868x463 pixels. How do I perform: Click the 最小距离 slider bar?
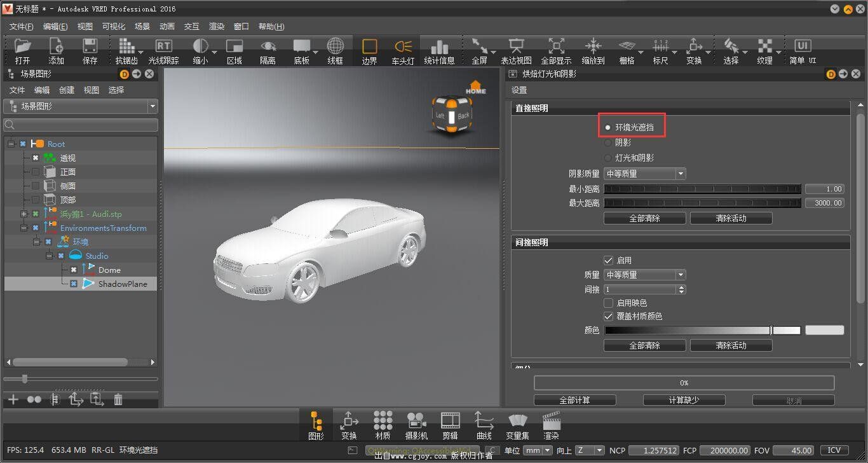702,189
